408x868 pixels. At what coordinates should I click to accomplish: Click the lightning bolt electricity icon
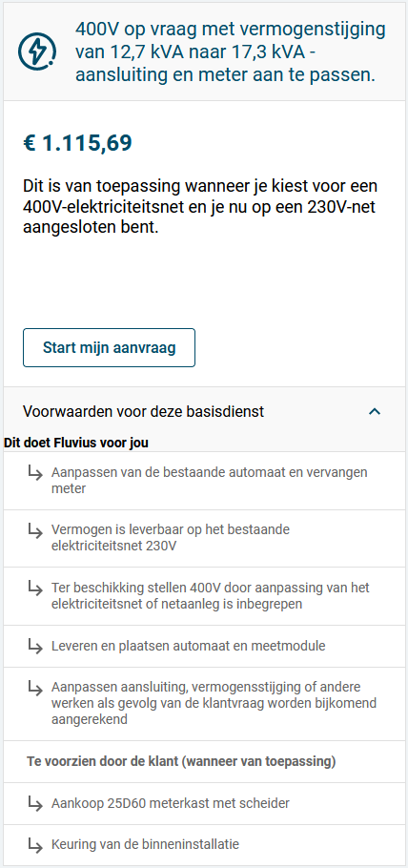(37, 52)
